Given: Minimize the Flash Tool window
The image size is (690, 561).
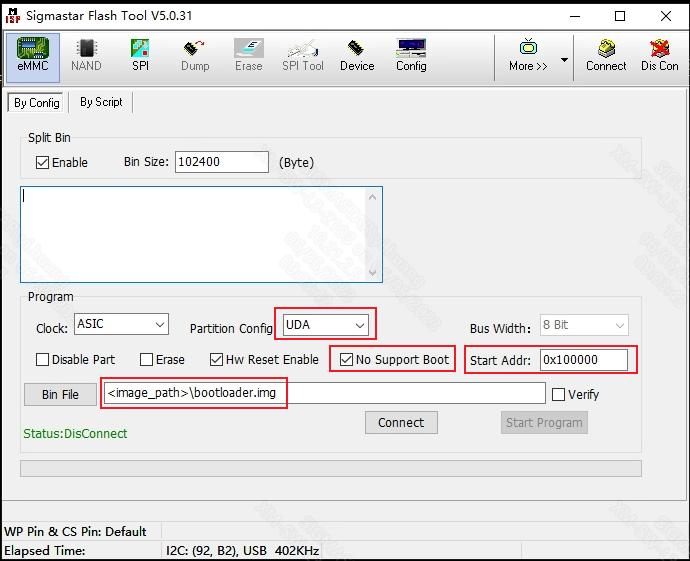Looking at the screenshot, I should pos(575,16).
